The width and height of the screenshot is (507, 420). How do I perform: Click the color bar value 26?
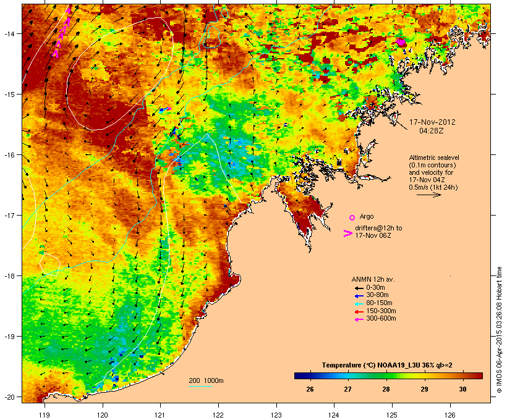pyautogui.click(x=310, y=389)
